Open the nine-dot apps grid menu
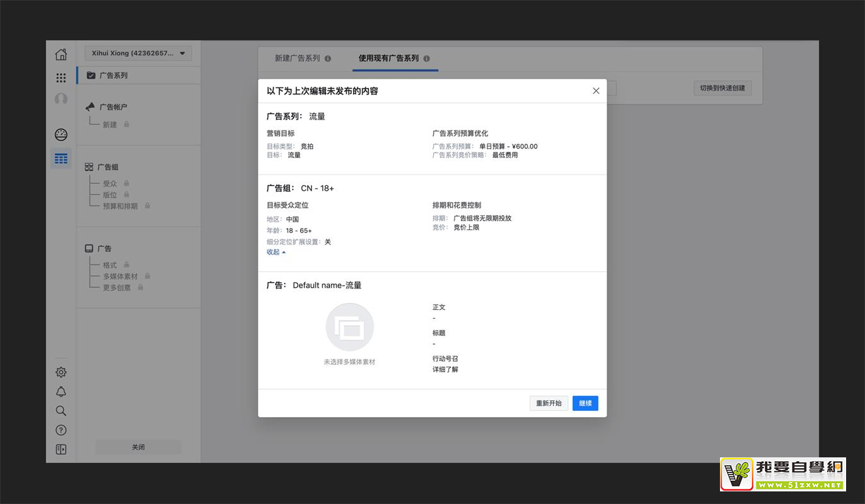 click(x=61, y=77)
